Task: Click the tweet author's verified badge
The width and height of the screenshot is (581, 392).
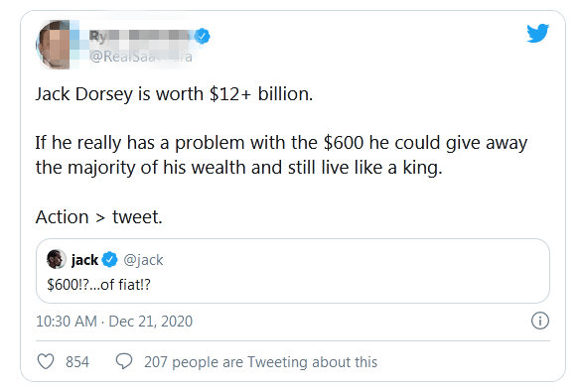Action: point(202,36)
